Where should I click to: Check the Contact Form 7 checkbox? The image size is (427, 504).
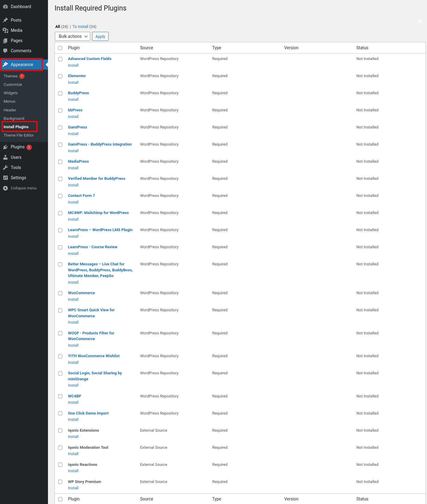point(60,196)
